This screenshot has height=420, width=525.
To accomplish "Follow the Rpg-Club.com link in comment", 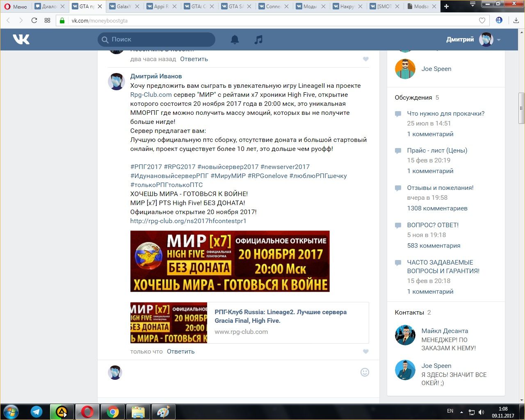I will [x=151, y=95].
